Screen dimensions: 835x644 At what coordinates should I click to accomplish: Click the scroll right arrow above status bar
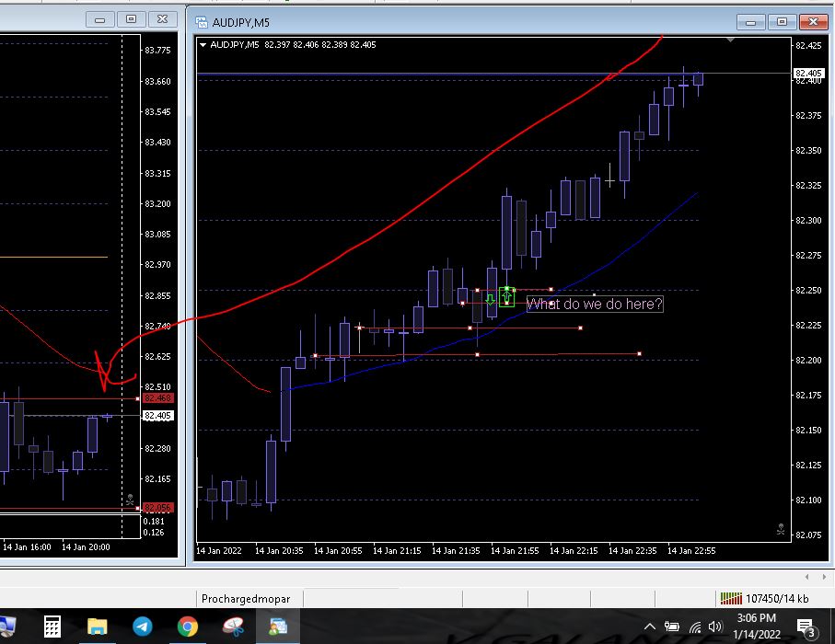pos(824,577)
